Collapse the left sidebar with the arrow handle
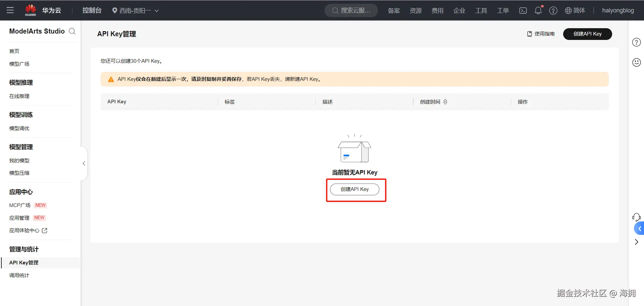644x306 pixels. [x=84, y=163]
